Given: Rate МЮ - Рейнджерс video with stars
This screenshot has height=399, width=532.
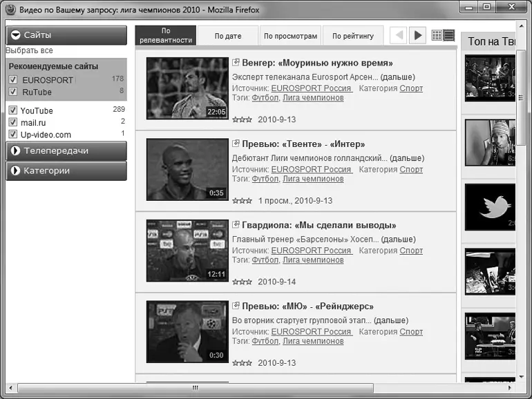Looking at the screenshot, I should (x=243, y=362).
